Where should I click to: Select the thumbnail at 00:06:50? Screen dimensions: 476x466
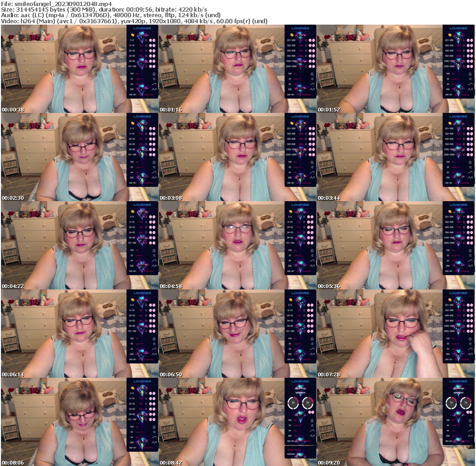pyautogui.click(x=238, y=334)
